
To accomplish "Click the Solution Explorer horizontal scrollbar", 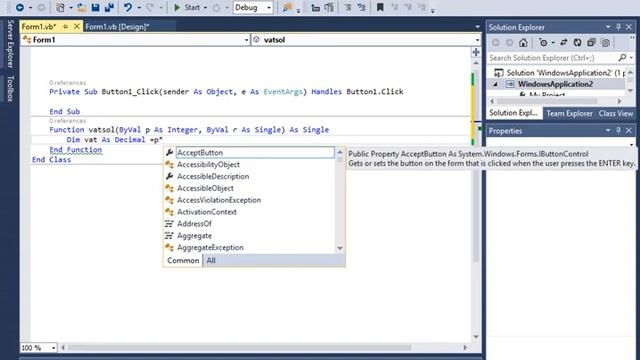I will 548,101.
